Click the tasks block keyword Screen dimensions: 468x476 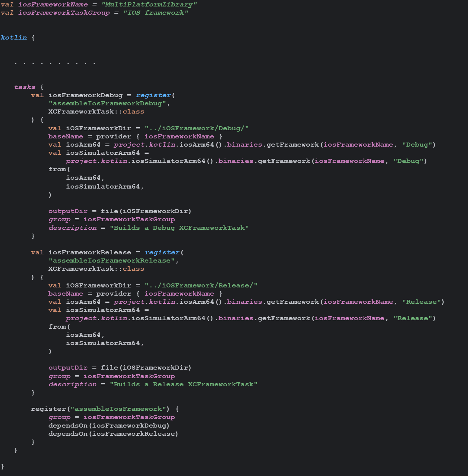point(25,87)
